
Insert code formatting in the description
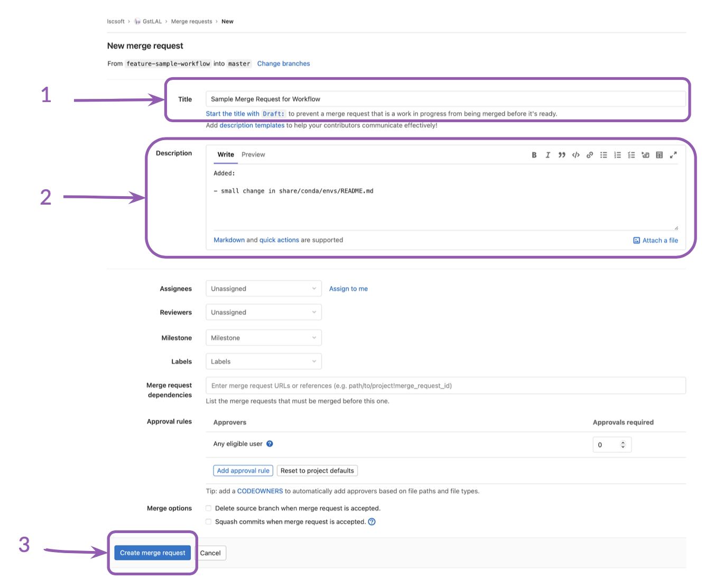pos(576,155)
